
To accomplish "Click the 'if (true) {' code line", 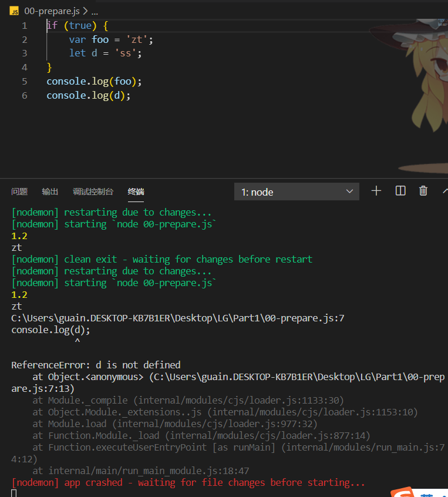I will [78, 26].
